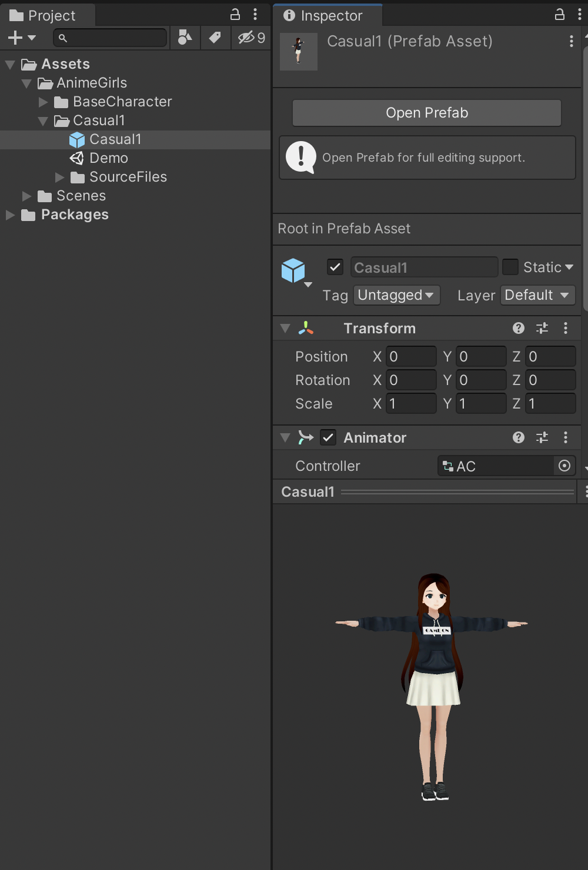Image resolution: width=588 pixels, height=870 pixels.
Task: Open the Controller object picker circle
Action: 564,466
